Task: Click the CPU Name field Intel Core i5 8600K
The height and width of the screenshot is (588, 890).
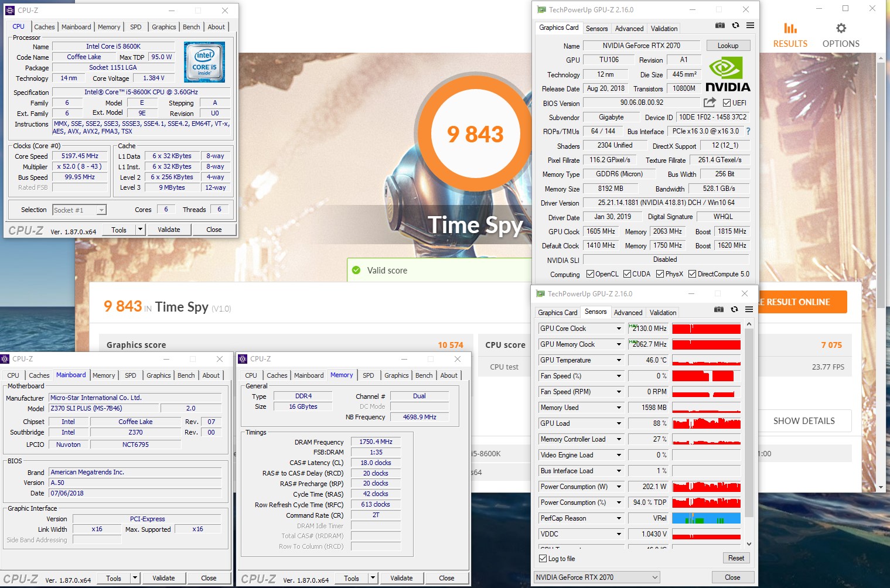Action: point(113,46)
